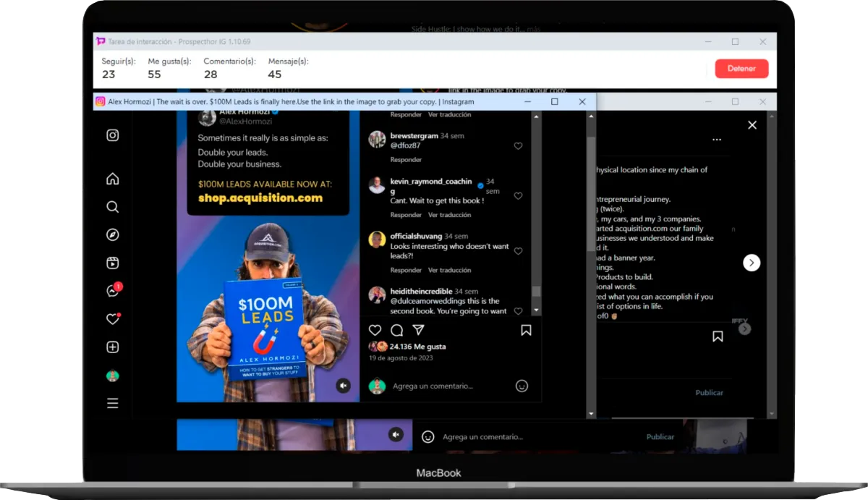Click Ver traducción under officialshuvang comment
Image resolution: width=868 pixels, height=500 pixels.
coord(449,270)
